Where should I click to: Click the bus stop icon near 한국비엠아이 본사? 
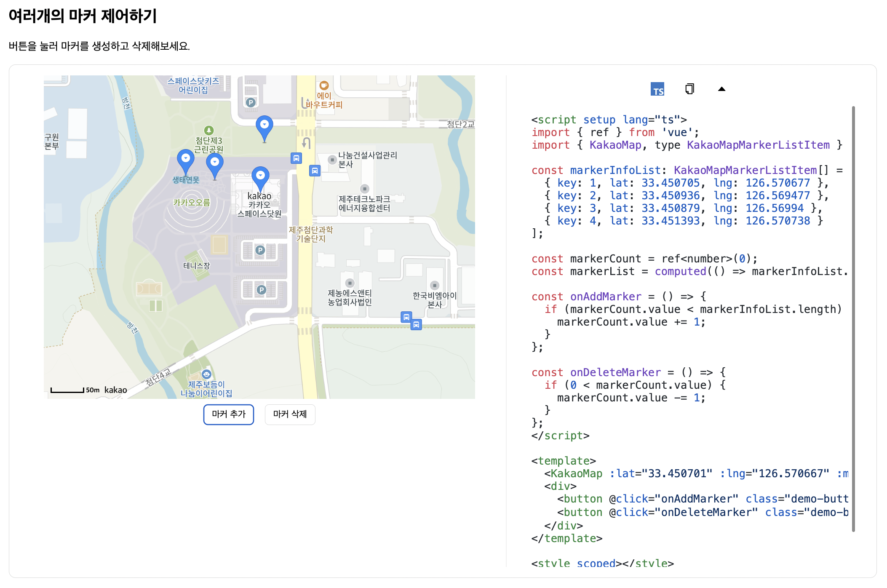406,317
